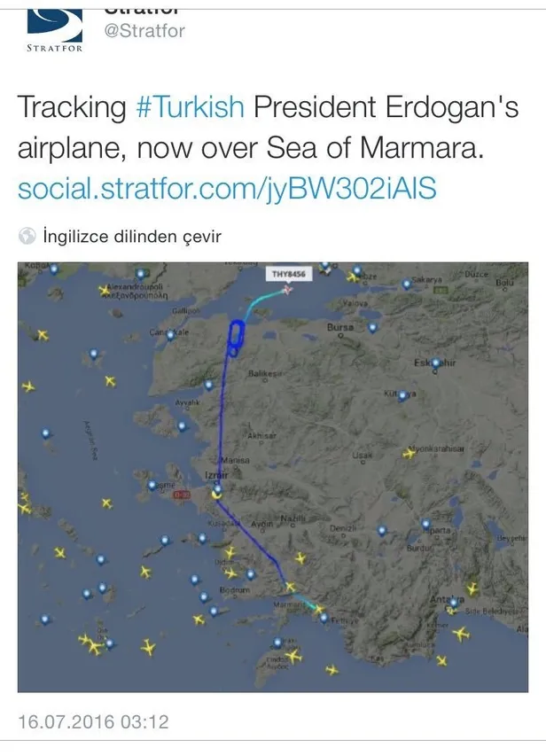Click the Bursa airport marker
The image size is (546, 756).
click(x=371, y=327)
